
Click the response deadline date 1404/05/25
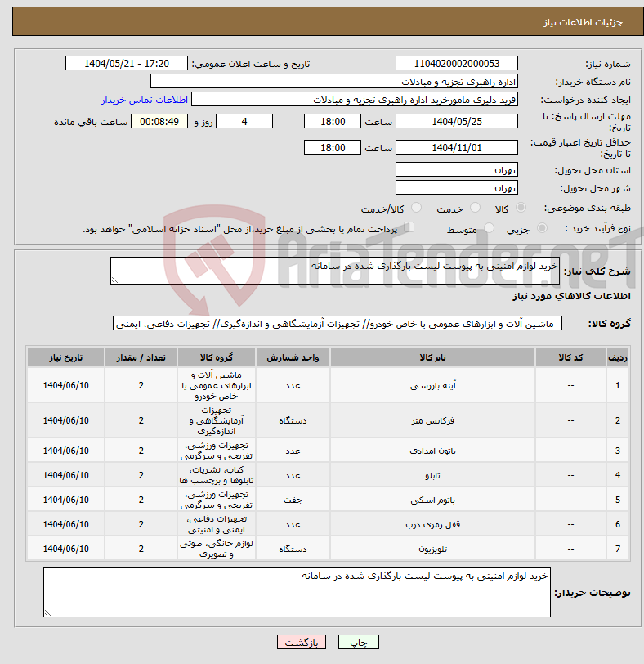[x=457, y=122]
